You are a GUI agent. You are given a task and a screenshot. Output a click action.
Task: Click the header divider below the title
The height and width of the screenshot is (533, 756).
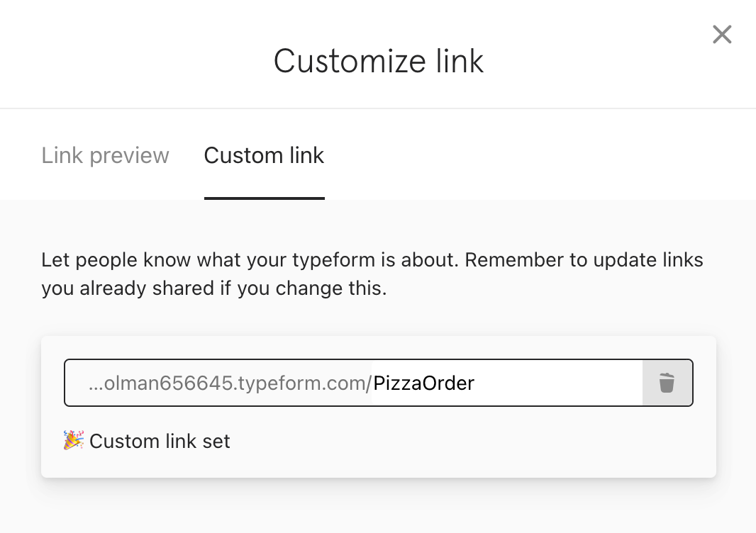(378, 108)
